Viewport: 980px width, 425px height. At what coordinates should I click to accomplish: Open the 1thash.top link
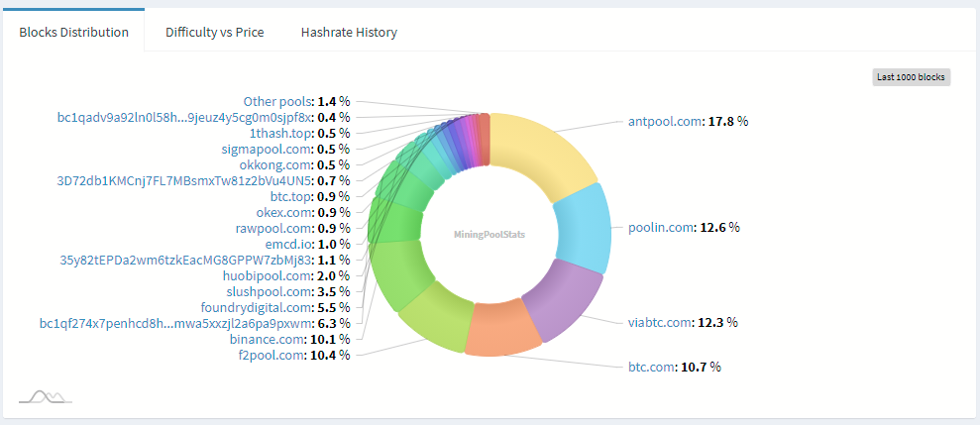coord(280,133)
